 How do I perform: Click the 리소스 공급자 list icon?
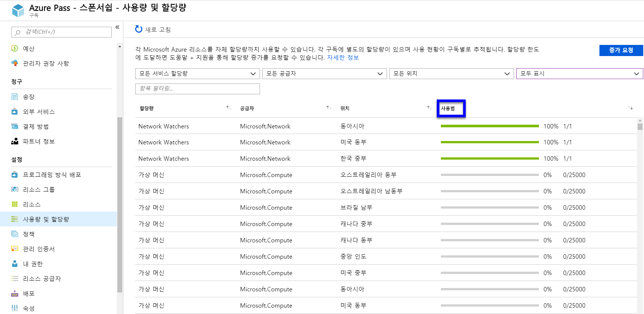(14, 278)
